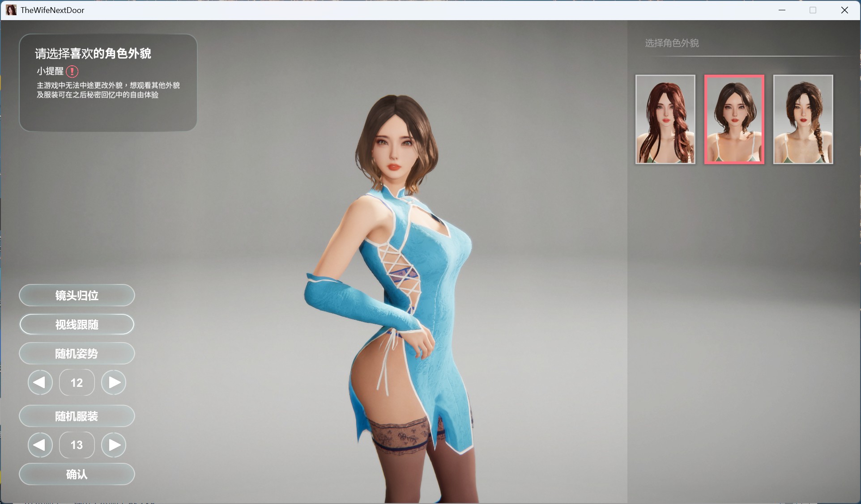Select the long red-haired appearance thumbnail

click(x=665, y=119)
